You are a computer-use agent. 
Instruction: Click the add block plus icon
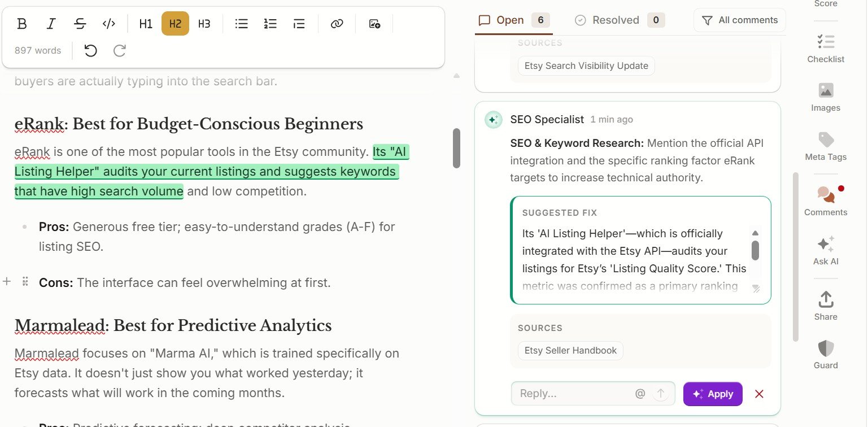[x=7, y=281]
